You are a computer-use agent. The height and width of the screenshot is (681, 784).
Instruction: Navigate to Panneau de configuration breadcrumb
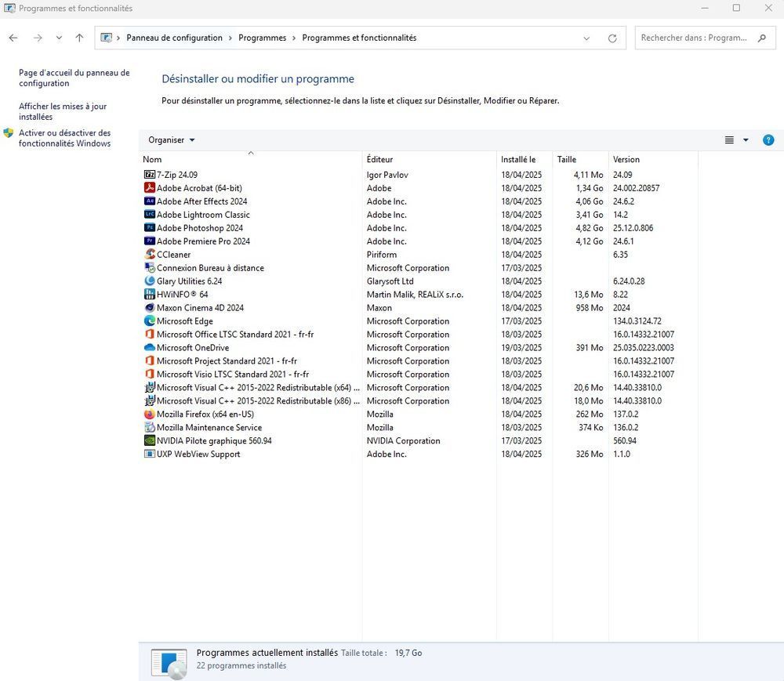pos(174,38)
